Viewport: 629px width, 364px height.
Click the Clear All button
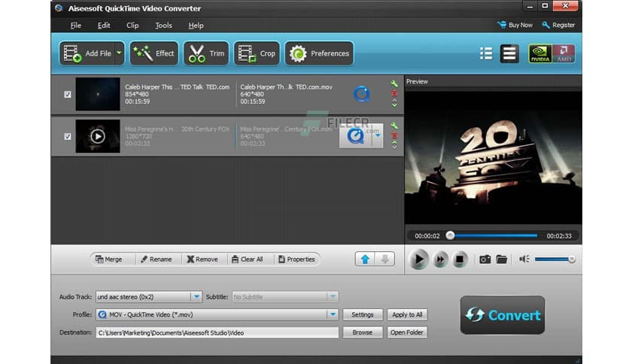tap(248, 259)
